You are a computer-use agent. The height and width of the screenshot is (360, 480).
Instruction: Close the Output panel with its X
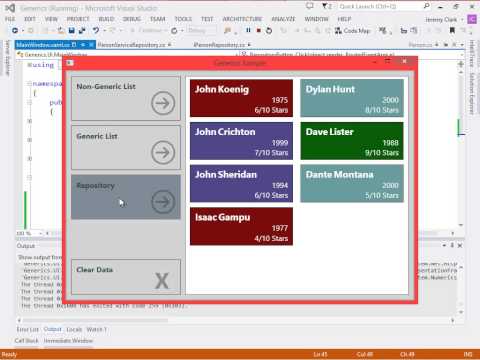(x=460, y=245)
